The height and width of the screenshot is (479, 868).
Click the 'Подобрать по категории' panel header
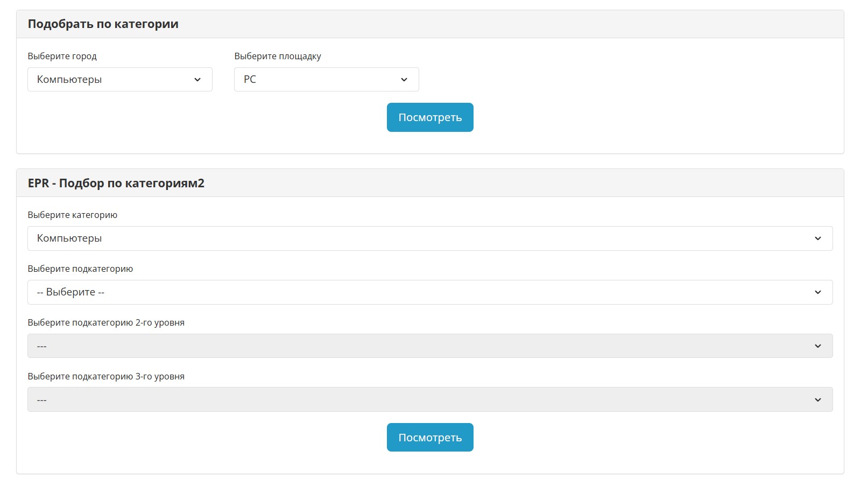click(x=103, y=24)
